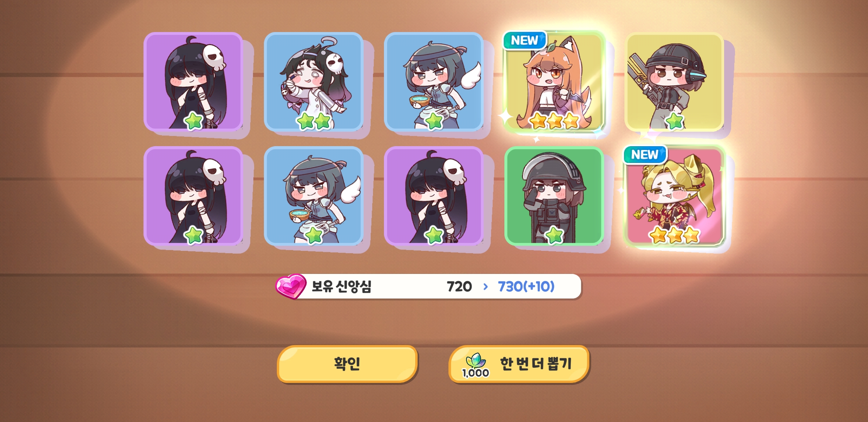
Task: Click the 730(+10) updated faith value
Action: tap(526, 286)
